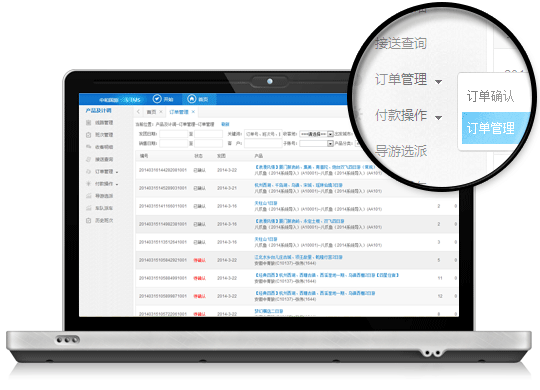Click the keyword search input field
This screenshot has width=540, height=390.
pyautogui.click(x=263, y=134)
